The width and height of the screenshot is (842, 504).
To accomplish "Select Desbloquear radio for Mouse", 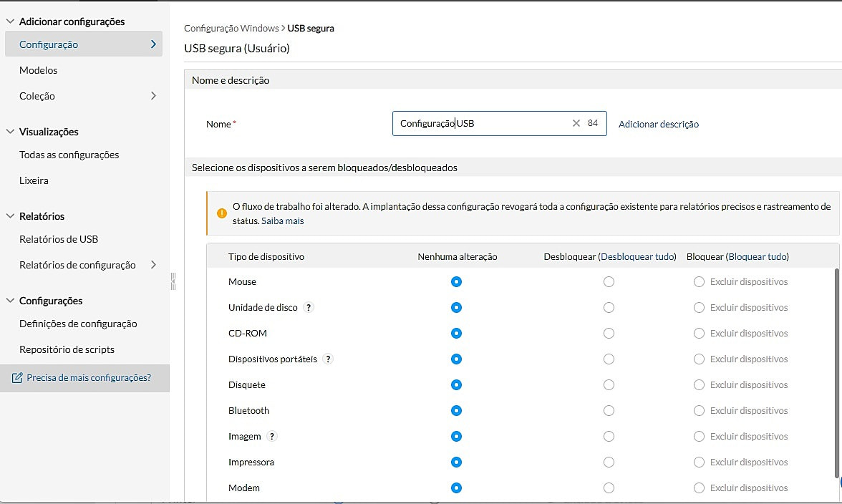I will click(x=609, y=282).
